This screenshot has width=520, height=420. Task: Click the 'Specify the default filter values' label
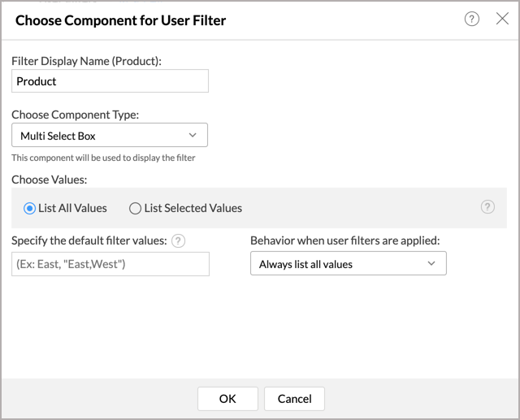[89, 240]
